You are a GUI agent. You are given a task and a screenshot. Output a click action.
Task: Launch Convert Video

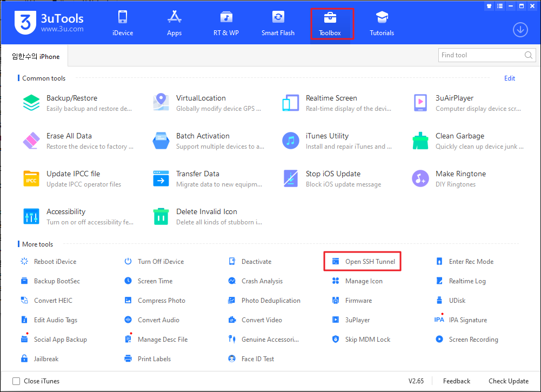coord(255,320)
